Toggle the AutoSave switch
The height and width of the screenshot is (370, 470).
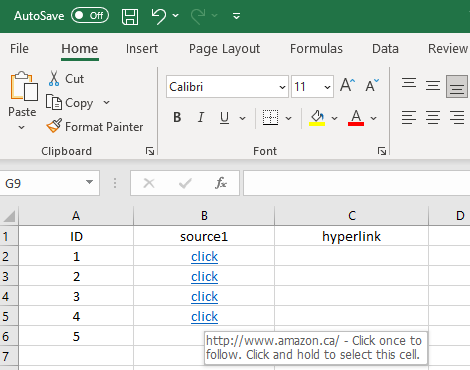pyautogui.click(x=90, y=16)
